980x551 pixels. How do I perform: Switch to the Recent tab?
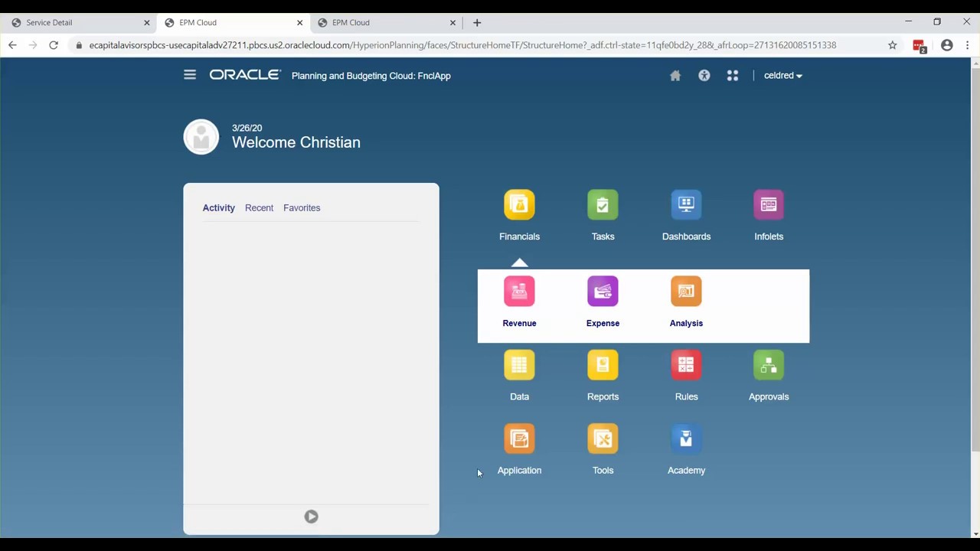pos(259,208)
